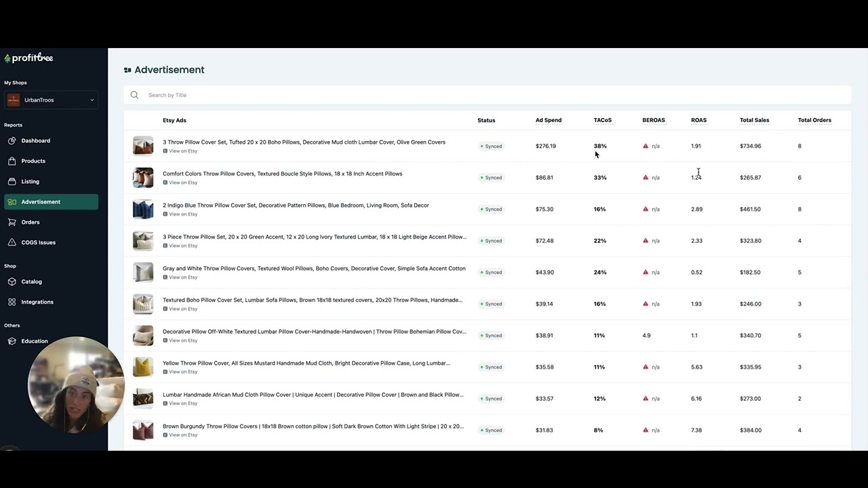Click BEROAS warning icon for $39.14 ad
This screenshot has width=868, height=488.
pyautogui.click(x=646, y=304)
